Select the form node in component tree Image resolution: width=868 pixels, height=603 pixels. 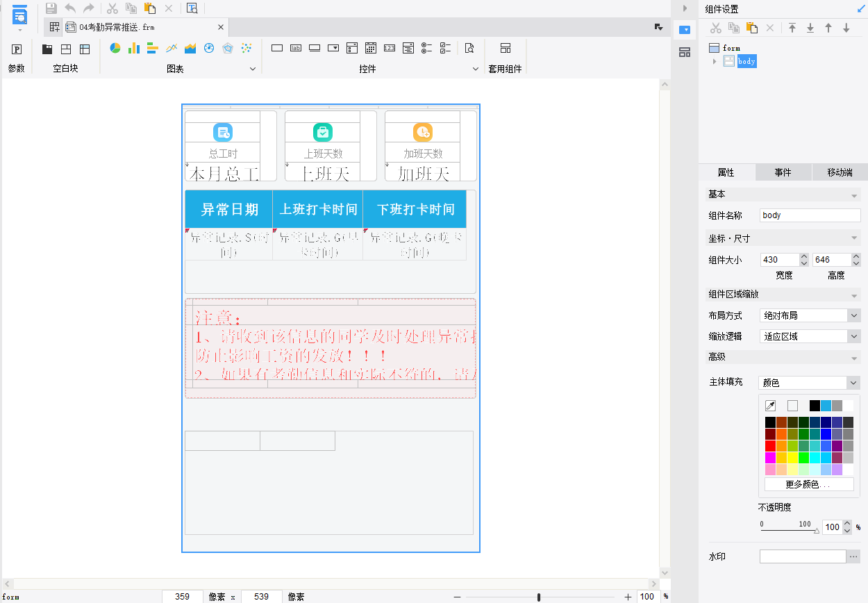(x=724, y=48)
